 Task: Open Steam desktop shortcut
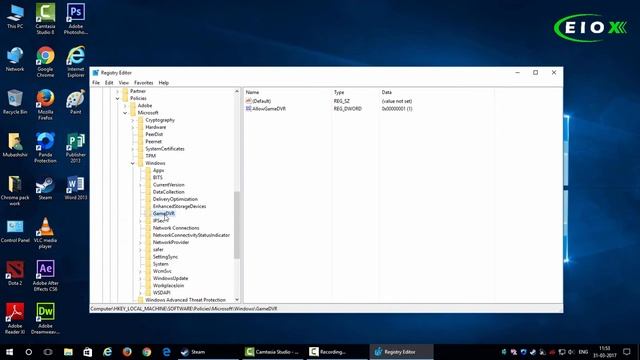click(45, 188)
